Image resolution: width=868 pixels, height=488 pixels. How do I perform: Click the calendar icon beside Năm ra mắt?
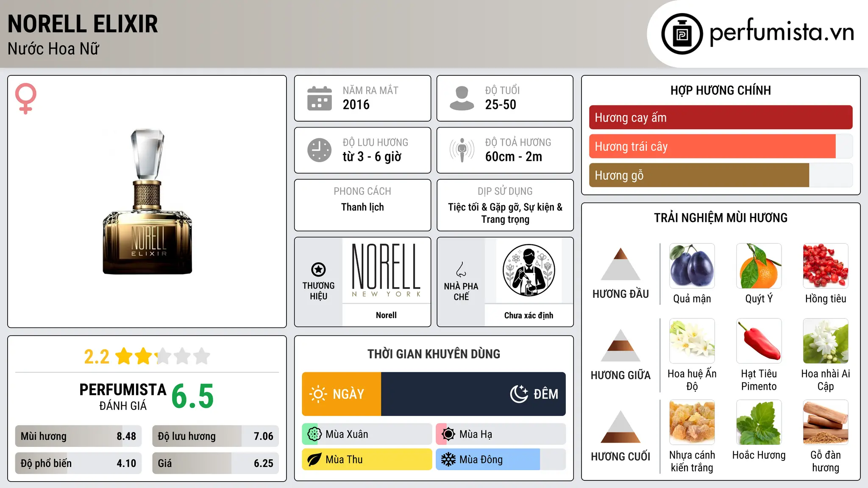pos(320,98)
